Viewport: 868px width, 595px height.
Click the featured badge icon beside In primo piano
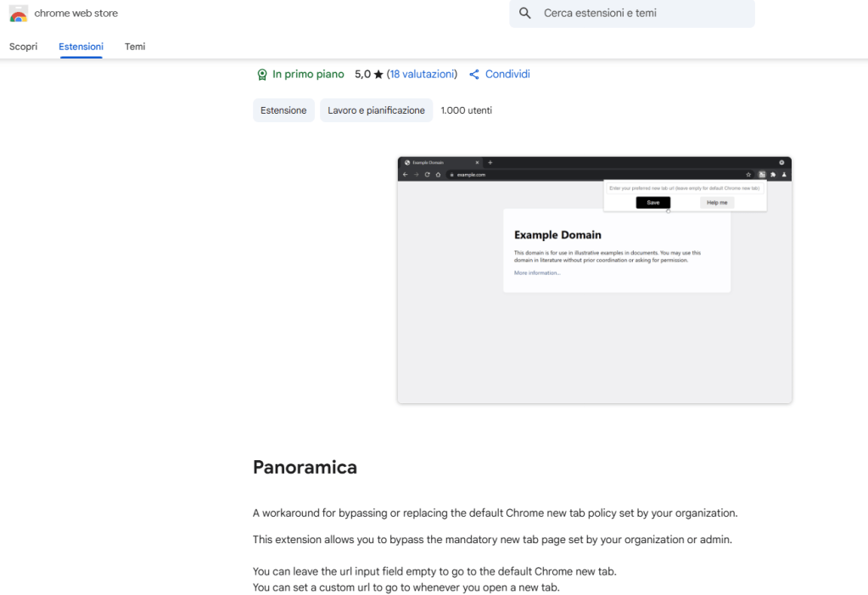(x=262, y=75)
